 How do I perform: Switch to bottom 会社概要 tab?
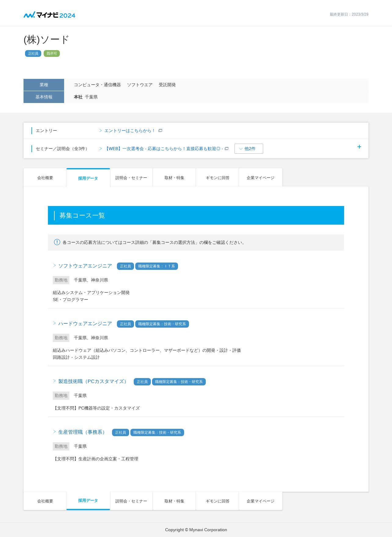(45, 501)
